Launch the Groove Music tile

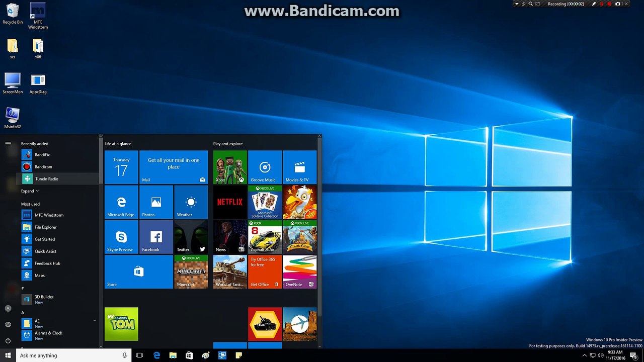265,167
